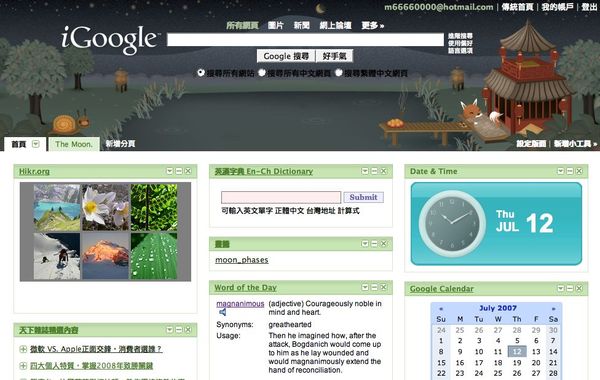Viewport: 600px width, 380px height.
Task: Focus the main Google search box
Action: pos(305,40)
